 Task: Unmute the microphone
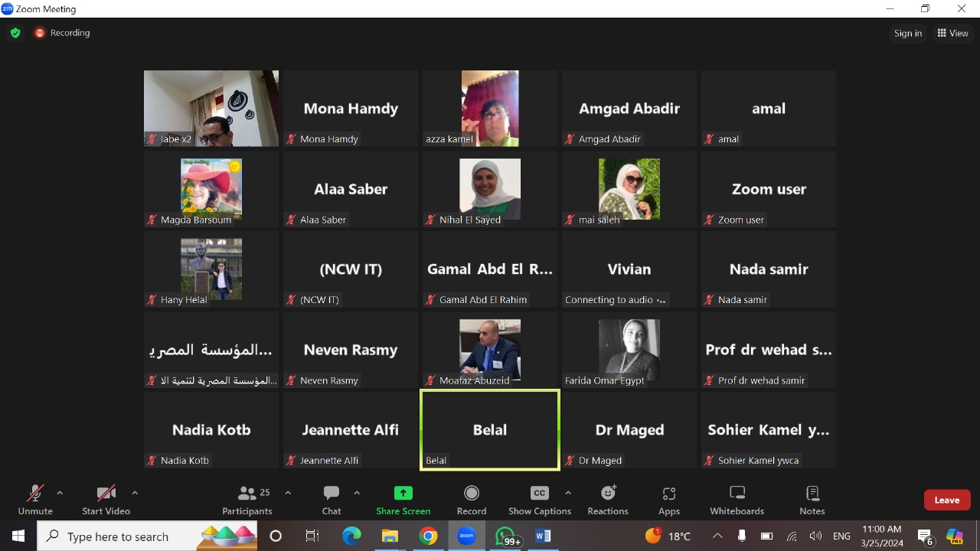(x=35, y=500)
